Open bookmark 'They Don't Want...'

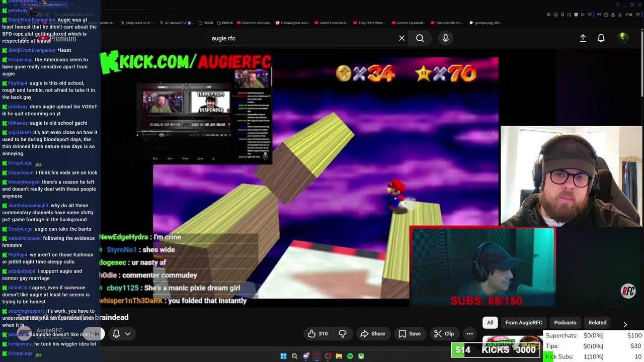369,23
